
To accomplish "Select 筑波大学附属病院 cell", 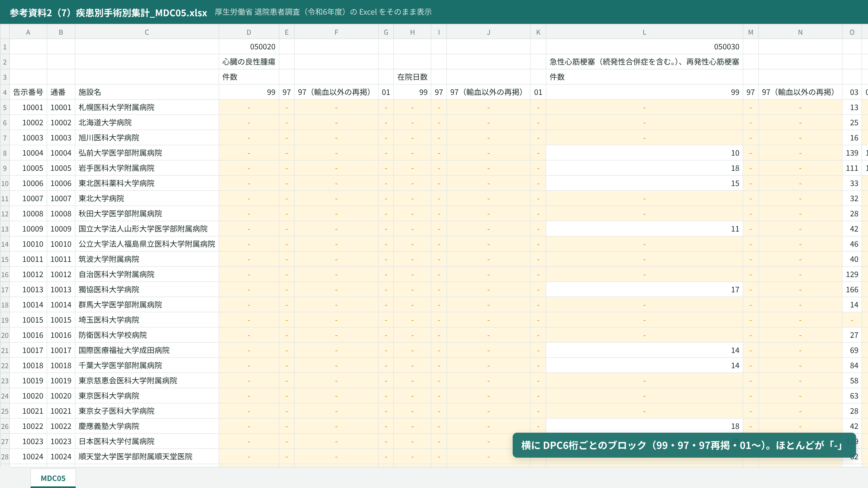I will 146,259.
